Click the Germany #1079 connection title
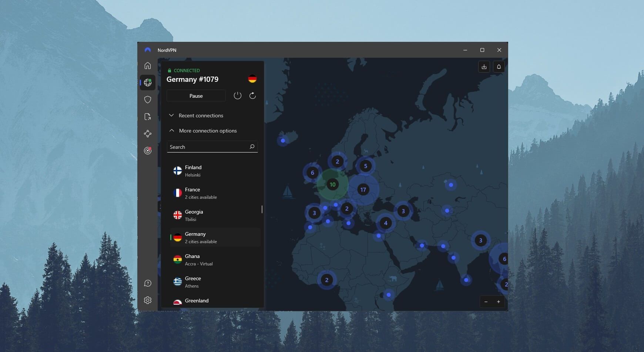The height and width of the screenshot is (352, 644). [192, 79]
